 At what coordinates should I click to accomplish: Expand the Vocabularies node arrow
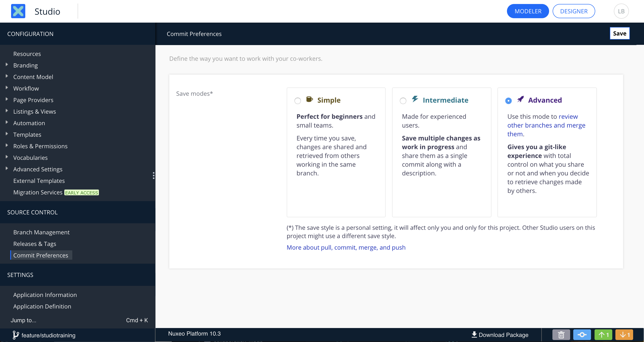7,157
